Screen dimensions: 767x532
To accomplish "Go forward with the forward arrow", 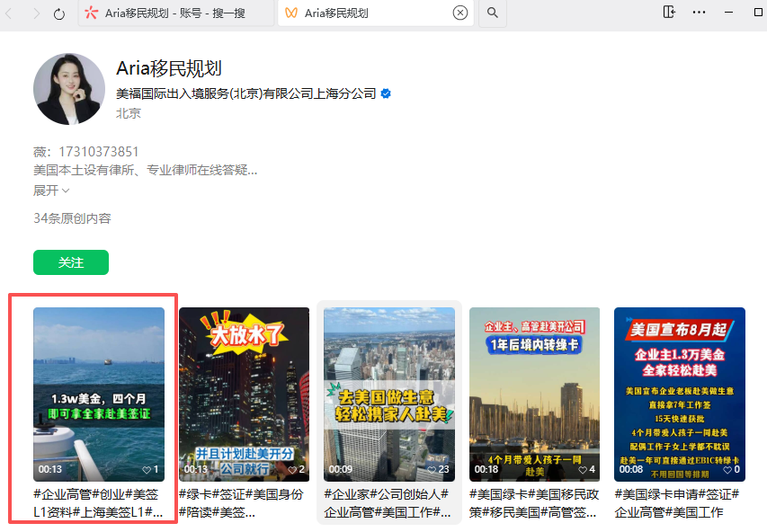I will (36, 13).
